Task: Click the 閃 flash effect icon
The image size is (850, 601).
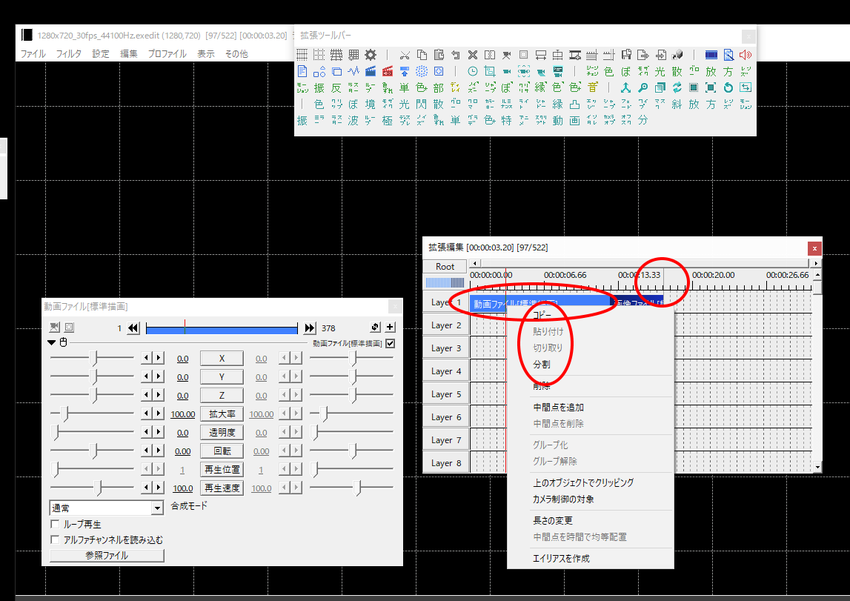Action: pos(421,104)
